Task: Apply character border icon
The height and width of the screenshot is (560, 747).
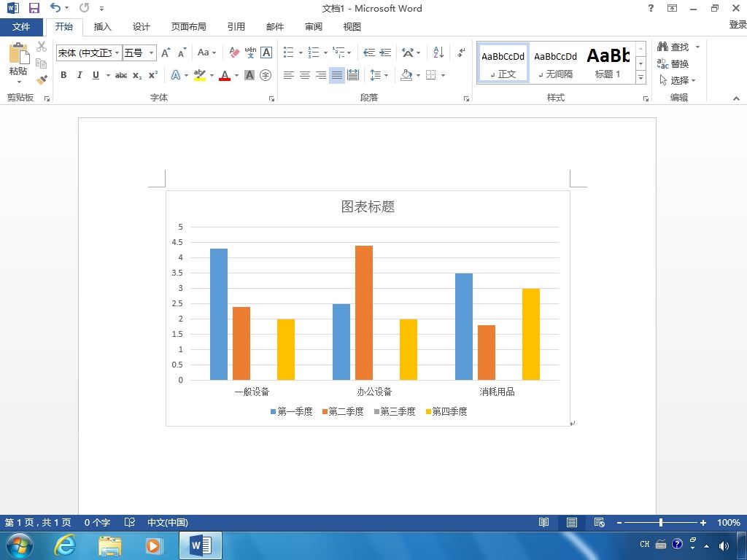Action: coord(266,52)
